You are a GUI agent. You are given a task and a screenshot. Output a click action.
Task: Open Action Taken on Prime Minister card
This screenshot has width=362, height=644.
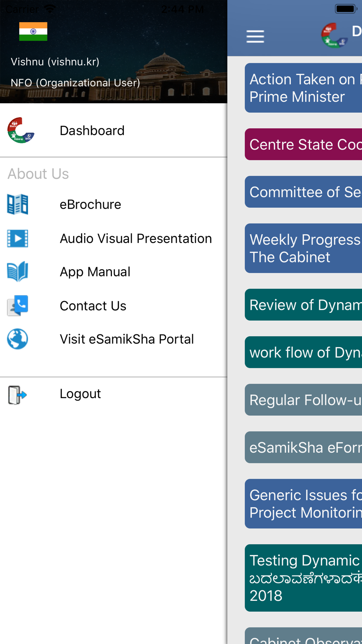[x=303, y=88]
